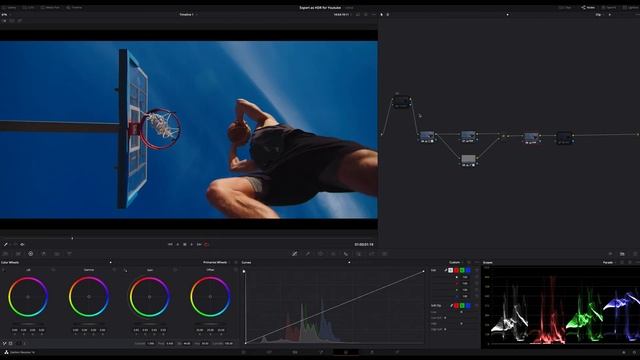Toggle the LUTs panel

[28, 7]
